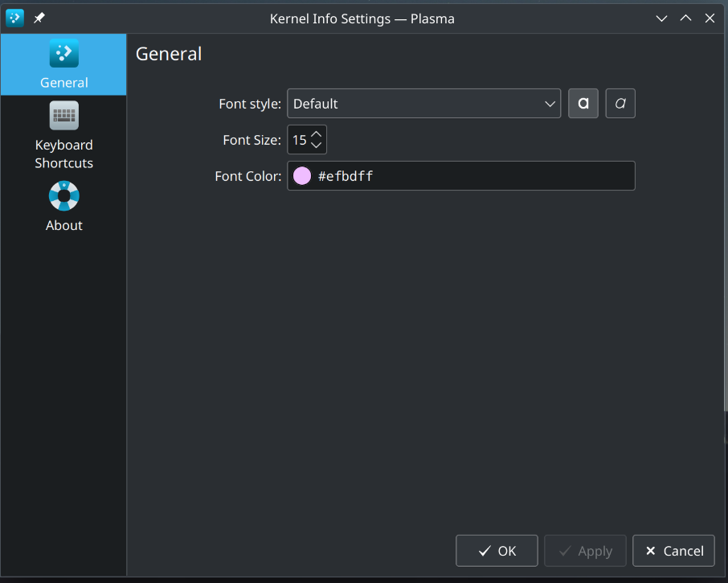Click the Cancel button

[673, 551]
